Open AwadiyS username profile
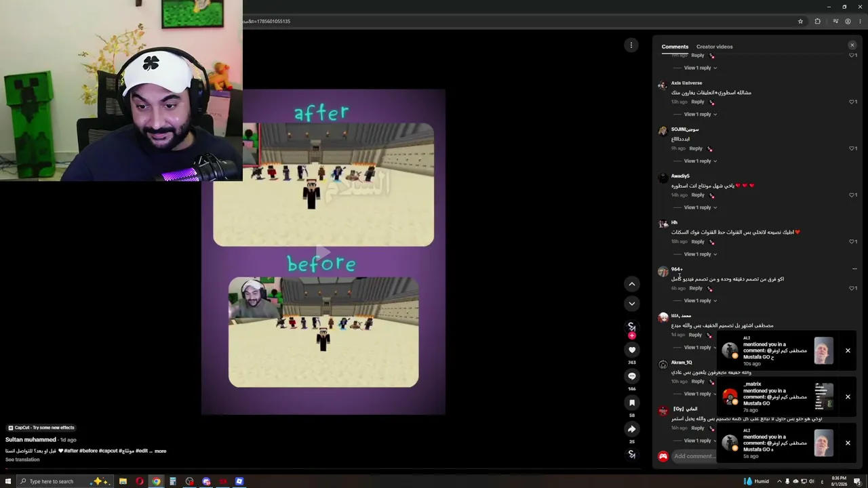The image size is (868, 488). pyautogui.click(x=680, y=176)
